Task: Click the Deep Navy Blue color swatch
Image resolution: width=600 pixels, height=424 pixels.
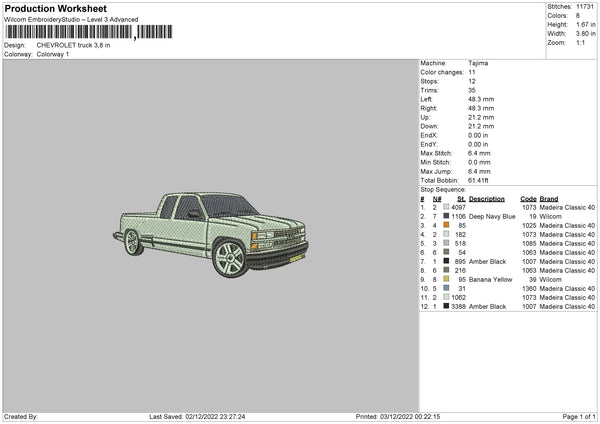Action: [x=445, y=216]
